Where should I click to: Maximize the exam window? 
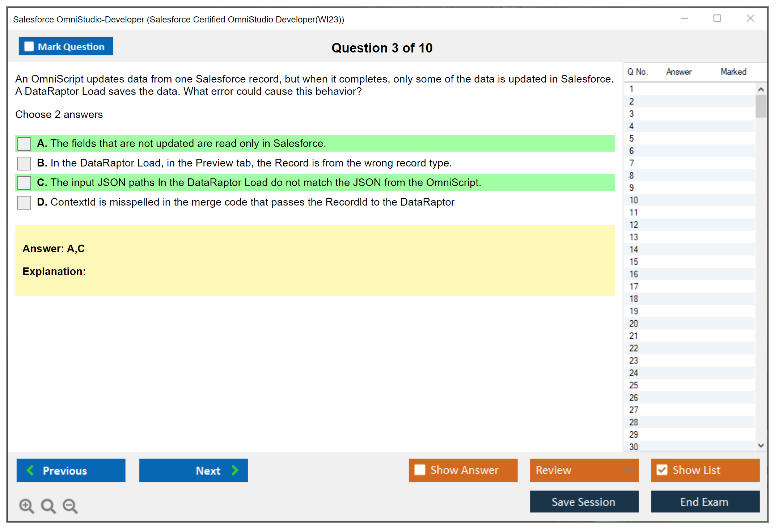[717, 18]
